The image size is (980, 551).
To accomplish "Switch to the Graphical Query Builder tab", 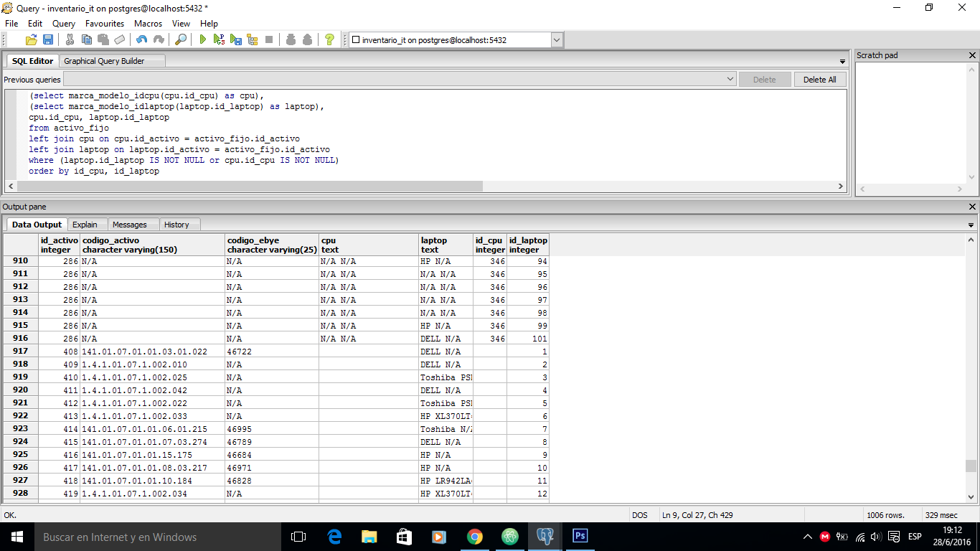I will (112, 61).
